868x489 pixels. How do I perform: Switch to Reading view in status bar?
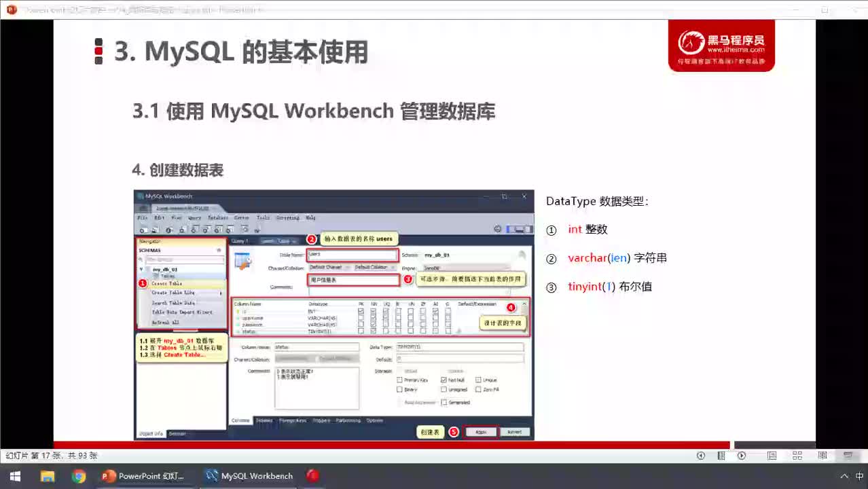pyautogui.click(x=822, y=456)
